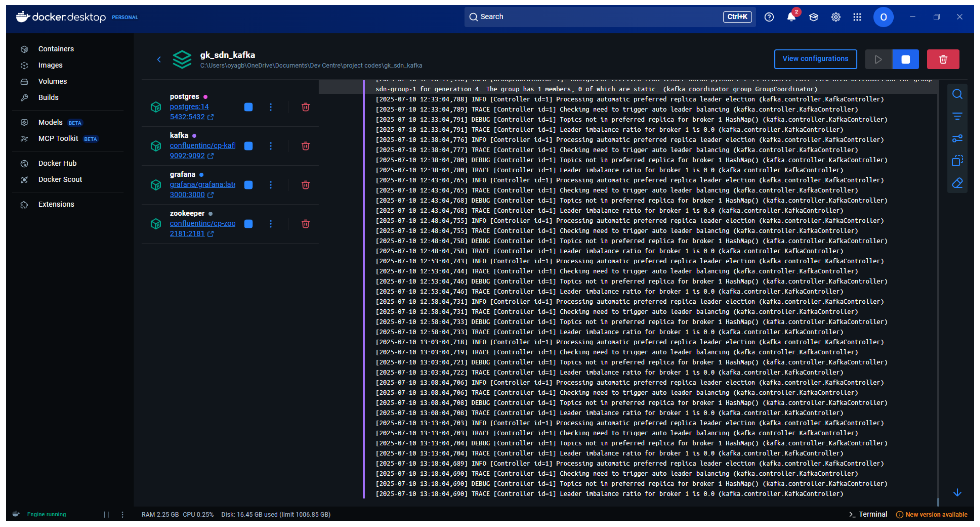
Task: Open the Containers section in sidebar
Action: [x=56, y=49]
